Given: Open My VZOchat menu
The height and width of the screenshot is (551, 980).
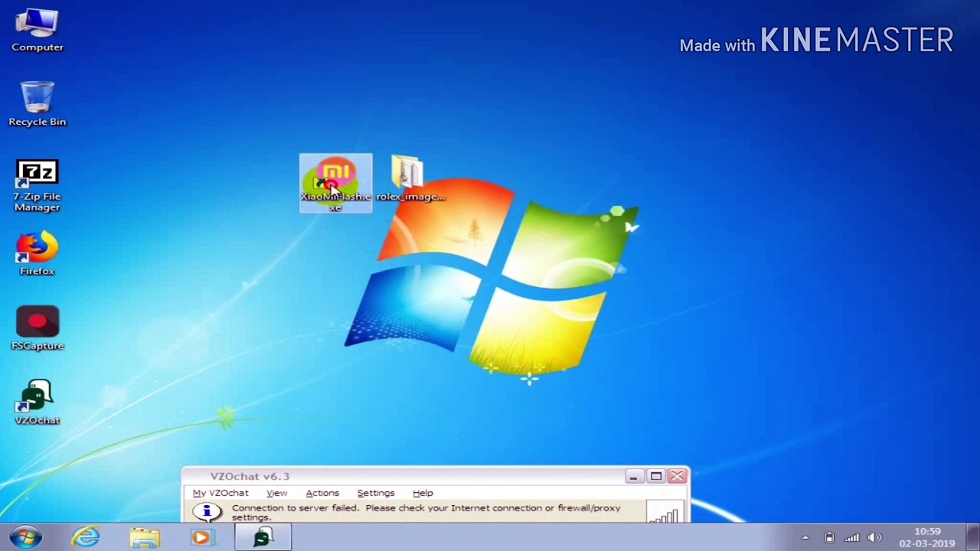Looking at the screenshot, I should click(x=220, y=493).
